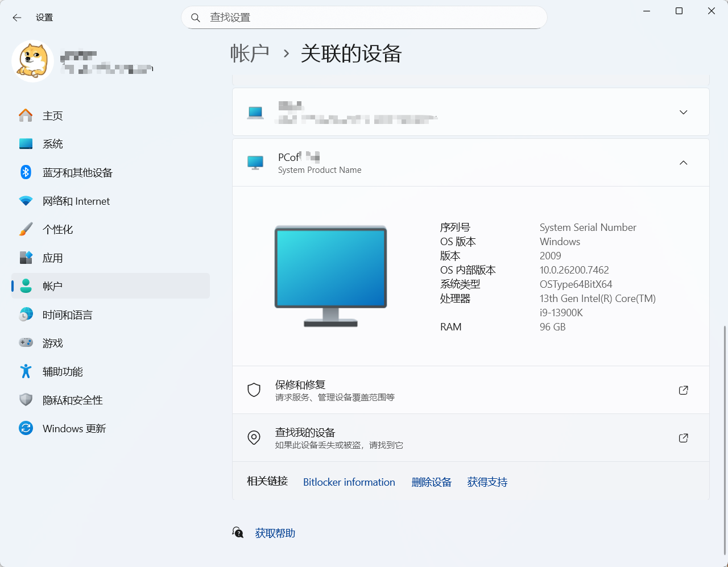Open 隐私和安全性 settings page
Screen dimensions: 728x567
tap(110, 400)
